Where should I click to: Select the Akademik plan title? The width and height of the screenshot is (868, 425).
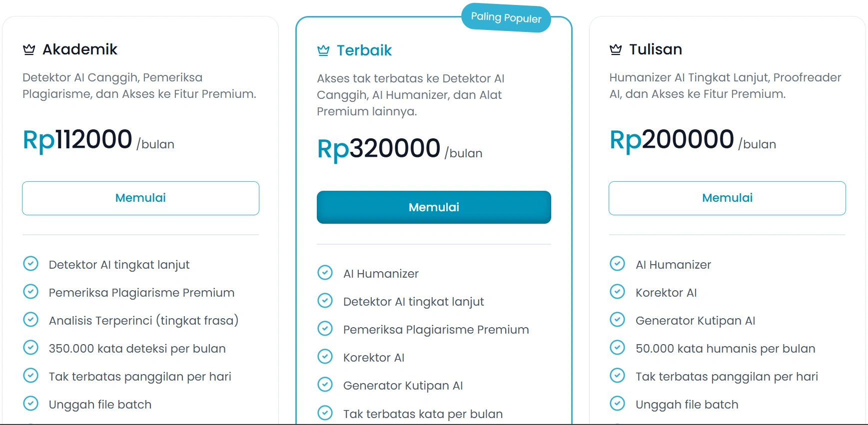tap(80, 49)
